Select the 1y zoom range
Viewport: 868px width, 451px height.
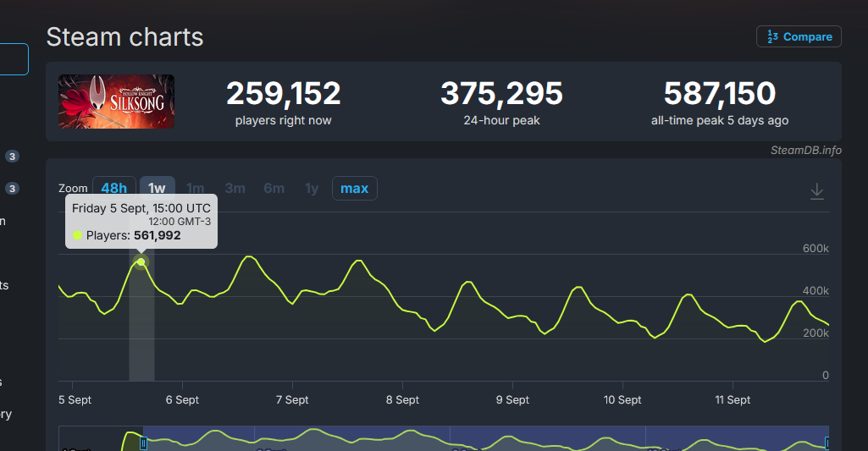point(312,188)
